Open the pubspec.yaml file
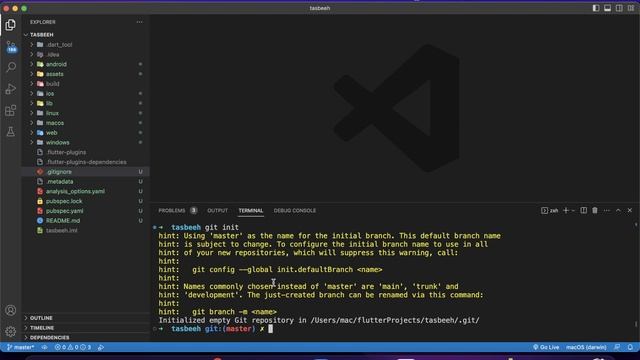640x360 pixels. [86, 211]
